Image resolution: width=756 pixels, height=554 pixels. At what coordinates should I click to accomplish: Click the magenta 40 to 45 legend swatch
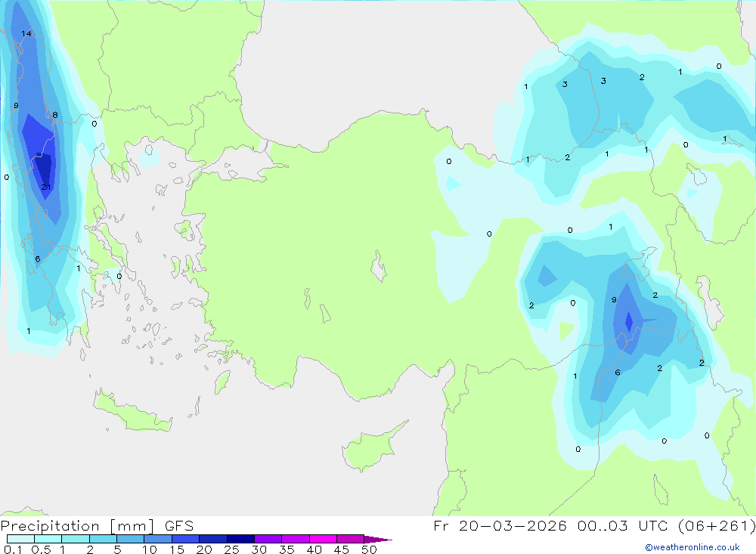point(323,539)
